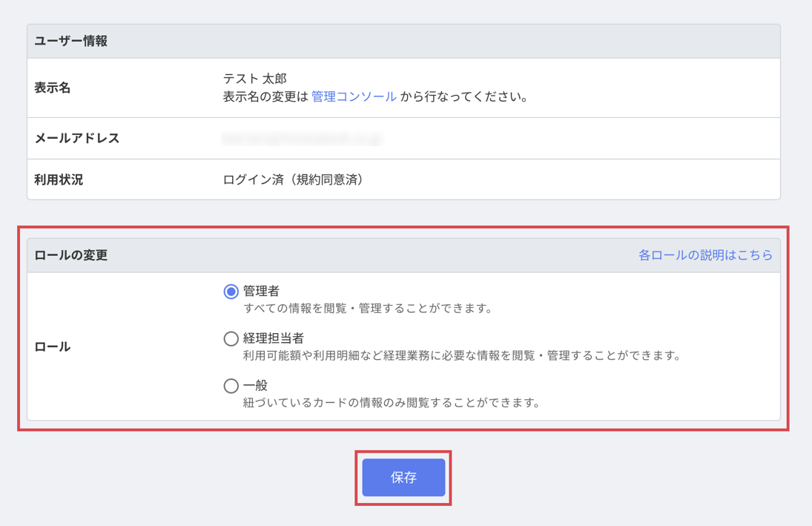
Task: Click the ロール row label
Action: [x=53, y=346]
